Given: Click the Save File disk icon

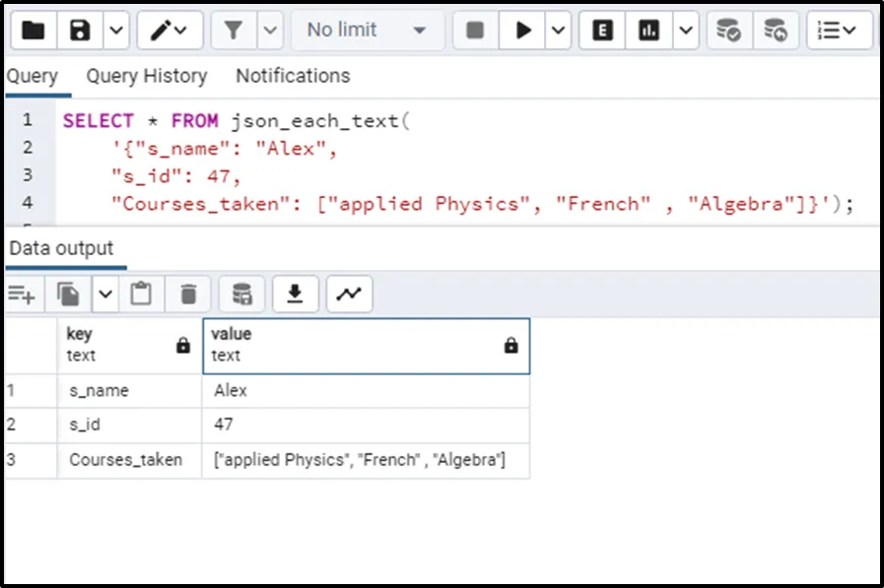Looking at the screenshot, I should click(x=81, y=31).
